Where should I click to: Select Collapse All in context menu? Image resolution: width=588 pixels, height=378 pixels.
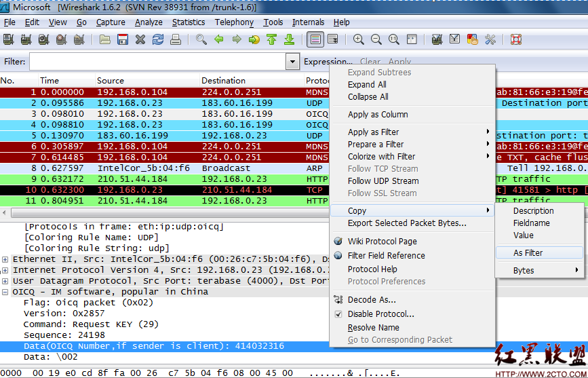[412, 97]
